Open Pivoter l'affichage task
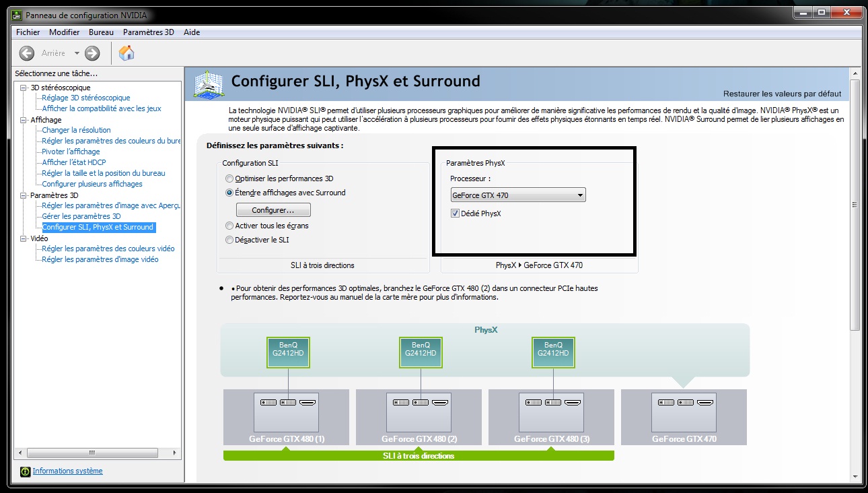The height and width of the screenshot is (493, 868). coord(71,152)
